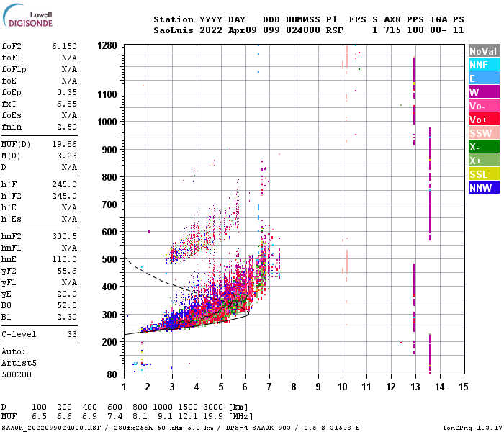Click the 10 MHz x-axis tick label
Screen dimensions: 504x432
(343, 387)
